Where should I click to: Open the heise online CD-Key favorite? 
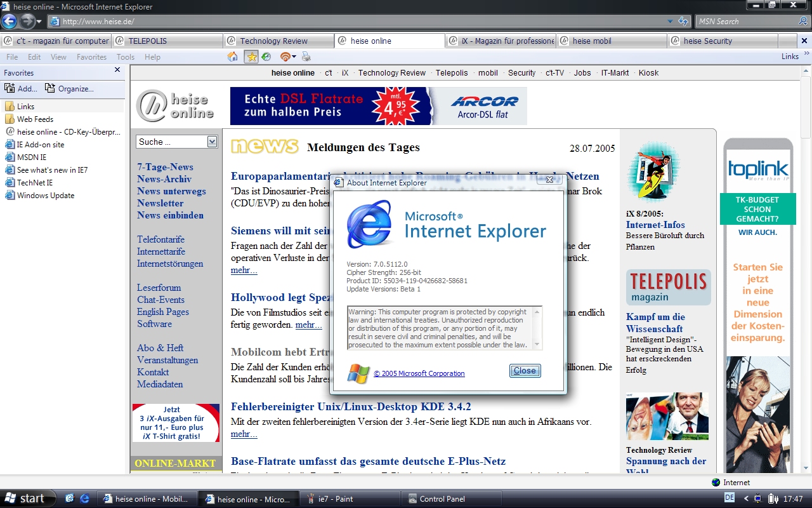(62, 132)
